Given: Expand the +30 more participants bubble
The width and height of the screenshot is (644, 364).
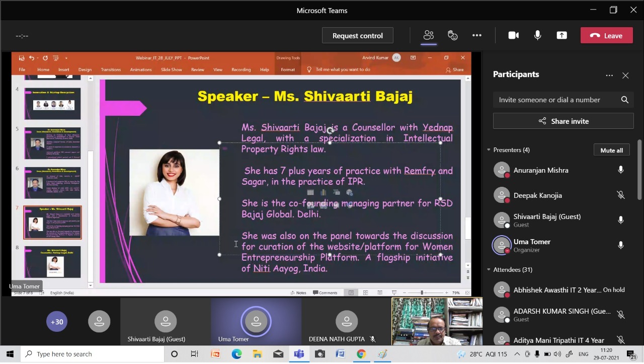Looking at the screenshot, I should (57, 322).
